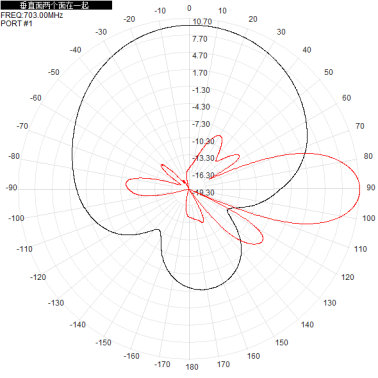The image size is (378, 378).
Task: Click the black title banner with Chinese text
Action: (56, 5)
